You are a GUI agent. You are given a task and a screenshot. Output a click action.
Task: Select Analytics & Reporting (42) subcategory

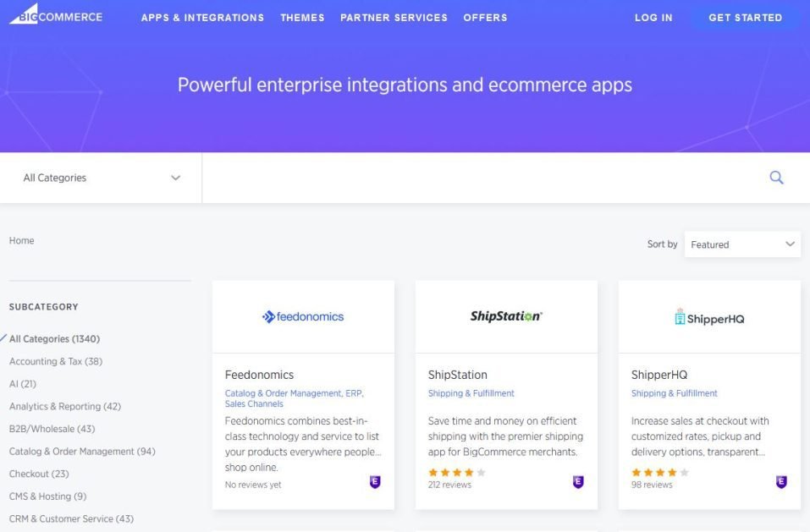coord(65,407)
